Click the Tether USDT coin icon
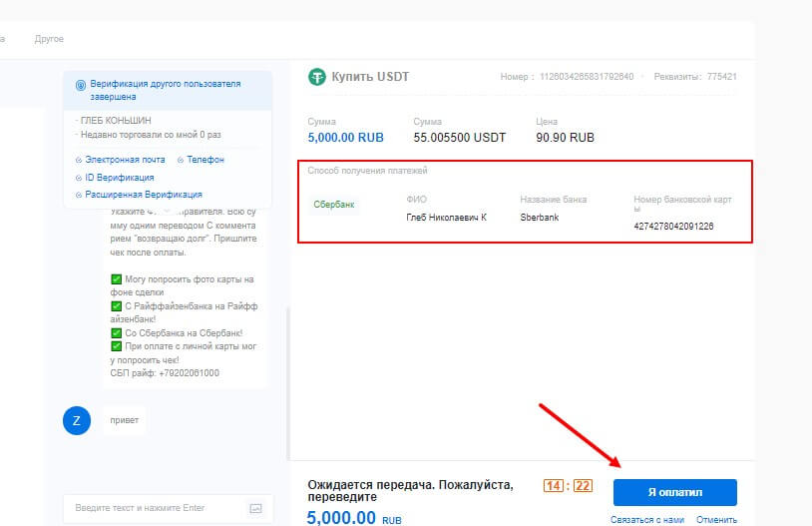Viewport: 812px width, 526px height. 318,77
